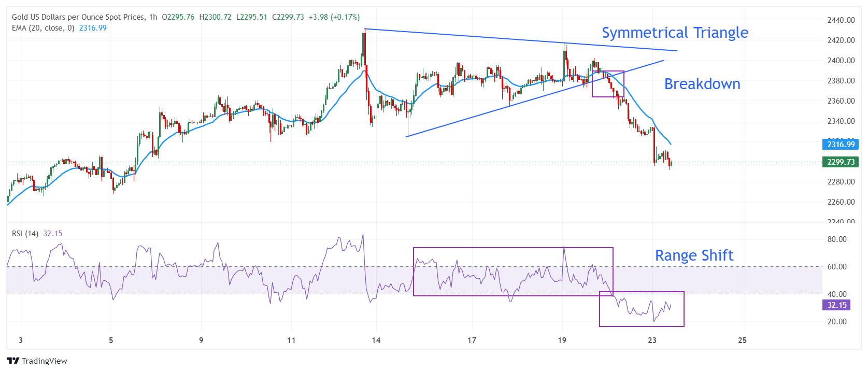Click the +3.98 (+0.17%) change value
868x372 pixels.
click(x=334, y=17)
